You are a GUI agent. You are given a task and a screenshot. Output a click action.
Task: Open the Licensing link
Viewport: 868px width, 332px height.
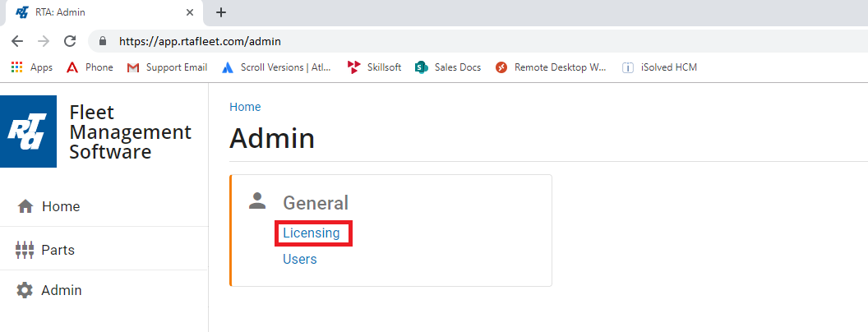pos(311,233)
